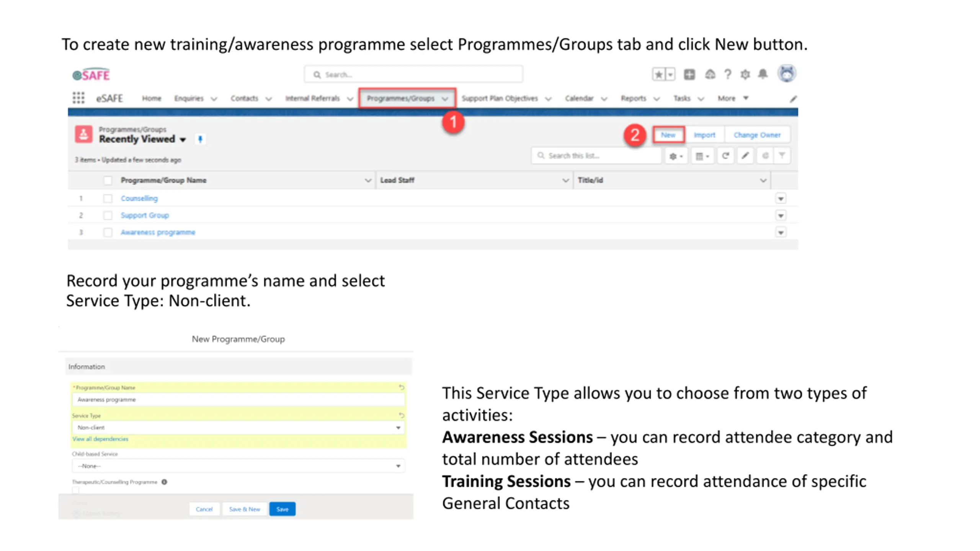Screen dimensions: 980x551
Task: Switch to the Calendar tab
Action: coord(579,98)
